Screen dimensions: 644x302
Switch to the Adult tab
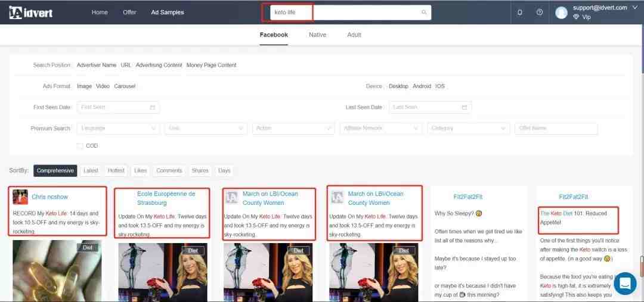coord(354,35)
